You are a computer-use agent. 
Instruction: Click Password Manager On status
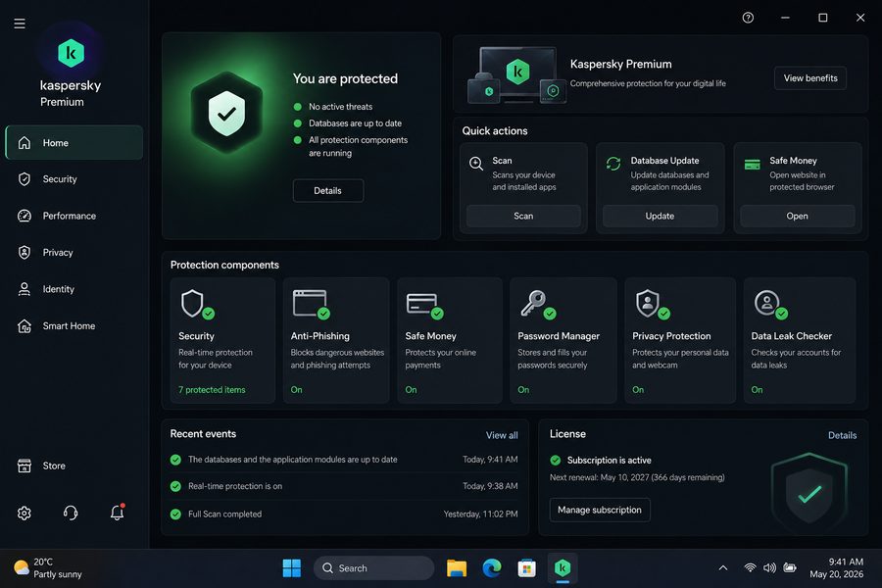click(523, 389)
